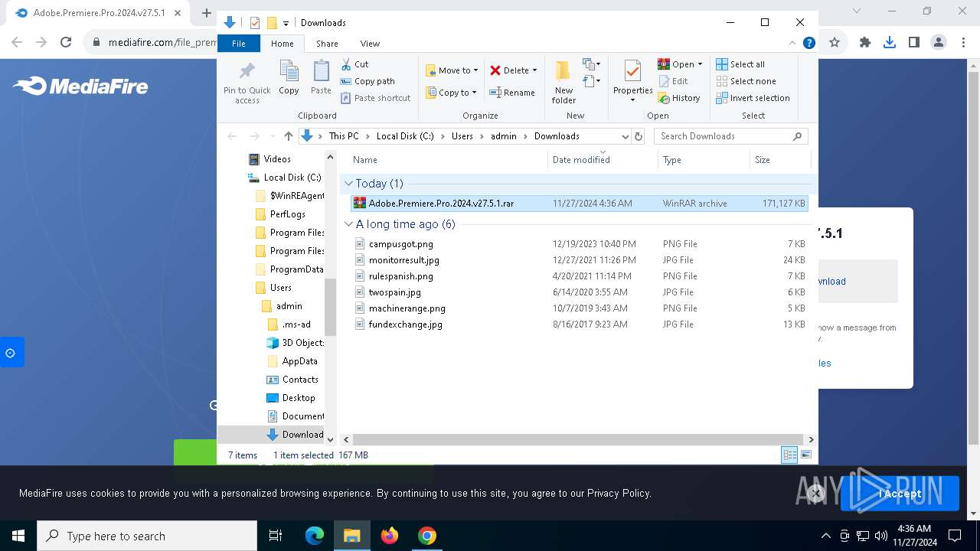The width and height of the screenshot is (980, 551).
Task: Select machinerange.png file
Action: [580, 308]
